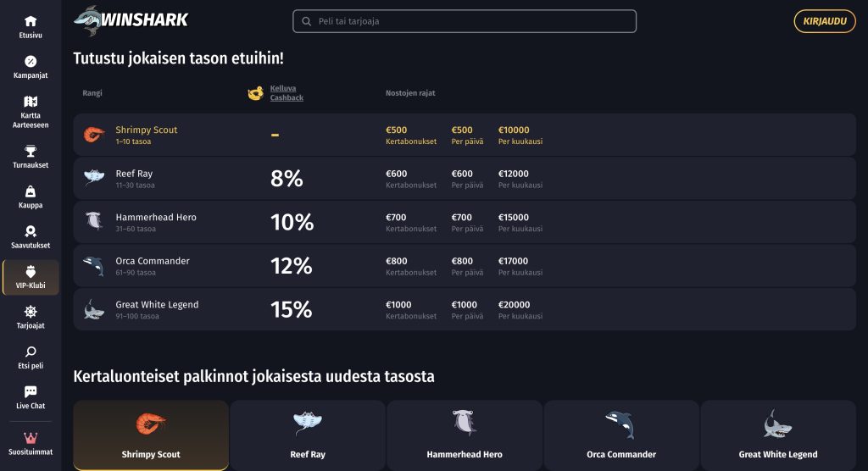Screen dimensions: 868x471
Task: Select the Orca Commander rewards tab
Action: coord(621,435)
